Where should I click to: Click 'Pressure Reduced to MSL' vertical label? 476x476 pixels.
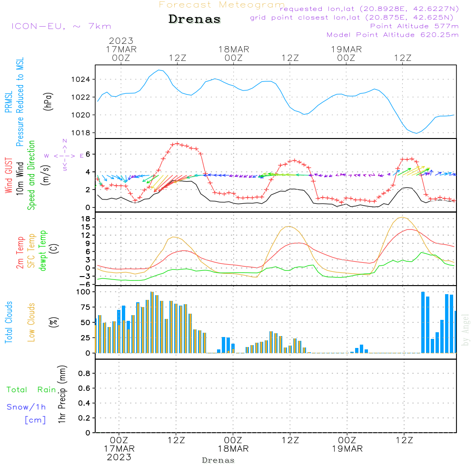[20, 102]
